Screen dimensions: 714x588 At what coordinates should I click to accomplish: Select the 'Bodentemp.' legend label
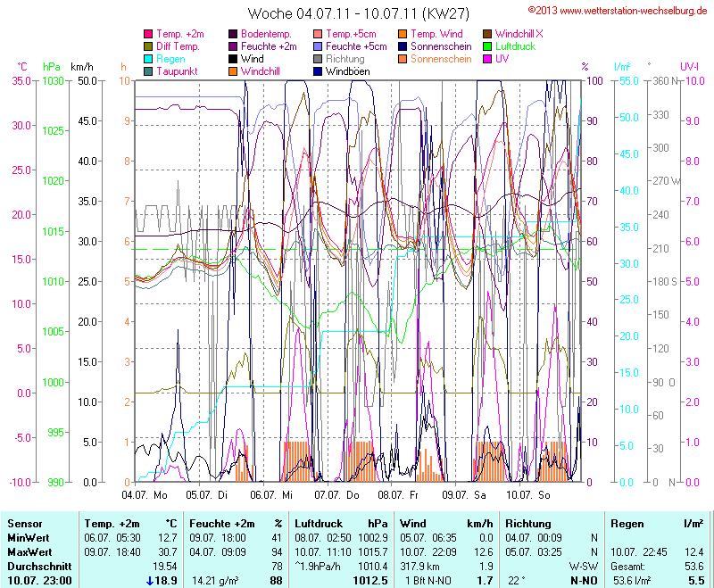pyautogui.click(x=266, y=34)
